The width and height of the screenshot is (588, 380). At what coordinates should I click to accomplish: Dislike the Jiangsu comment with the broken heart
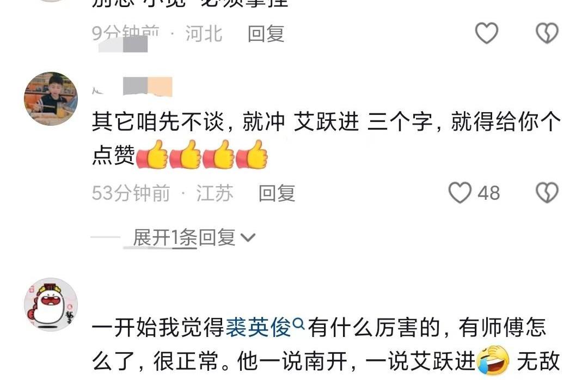(x=547, y=193)
